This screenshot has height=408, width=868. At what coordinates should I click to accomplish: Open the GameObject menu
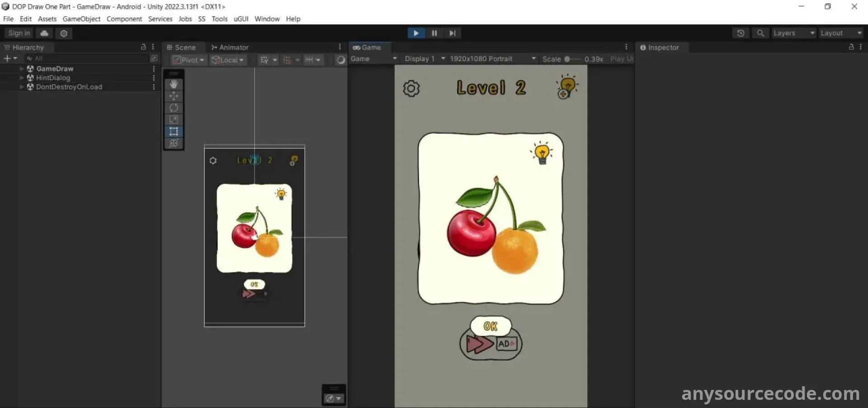81,19
